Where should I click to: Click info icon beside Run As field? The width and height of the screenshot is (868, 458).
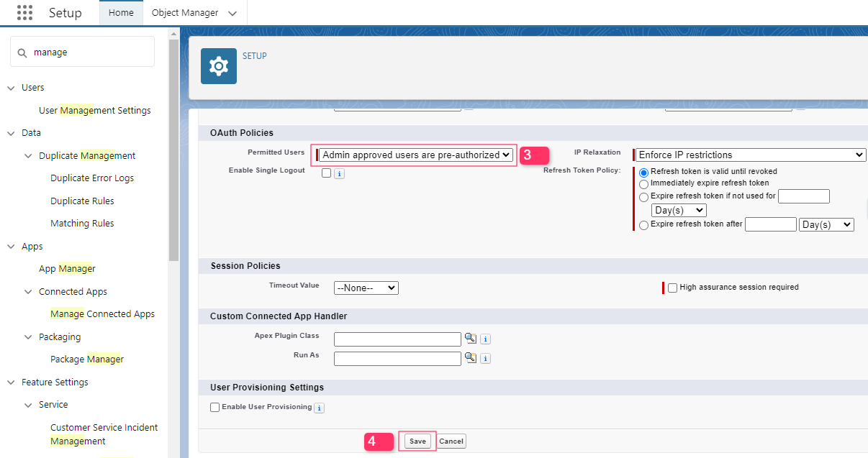pyautogui.click(x=485, y=359)
